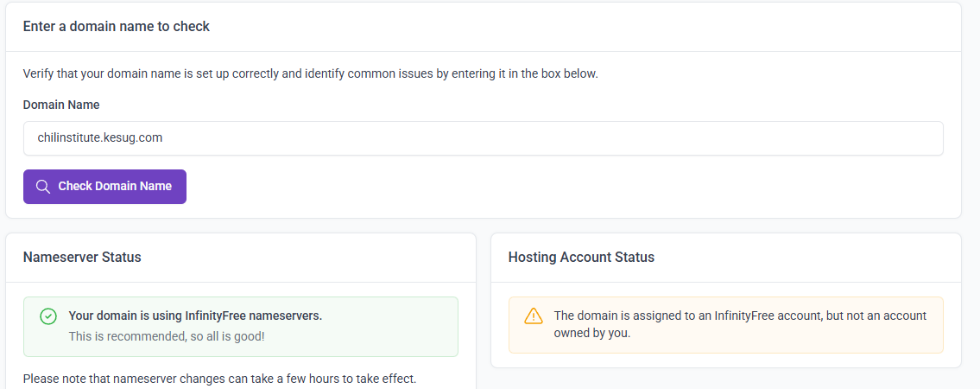Click the 'Domain Name' field label
Image resolution: width=980 pixels, height=389 pixels.
pos(61,105)
